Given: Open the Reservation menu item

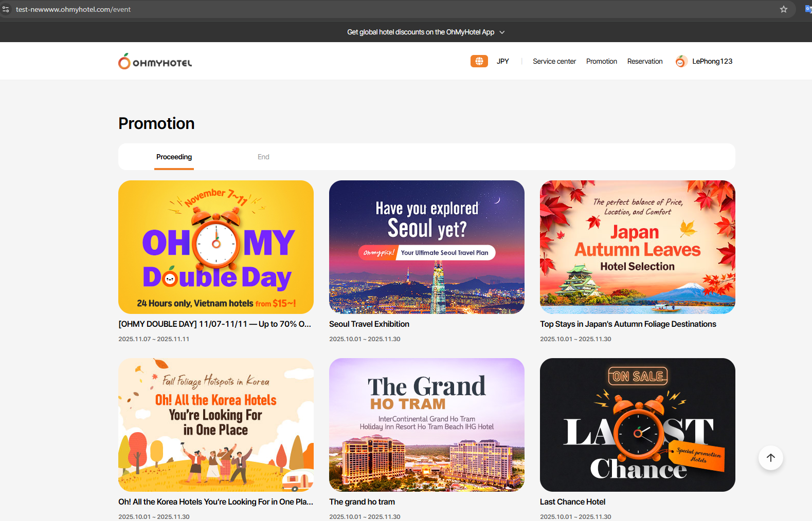Looking at the screenshot, I should click(x=645, y=61).
